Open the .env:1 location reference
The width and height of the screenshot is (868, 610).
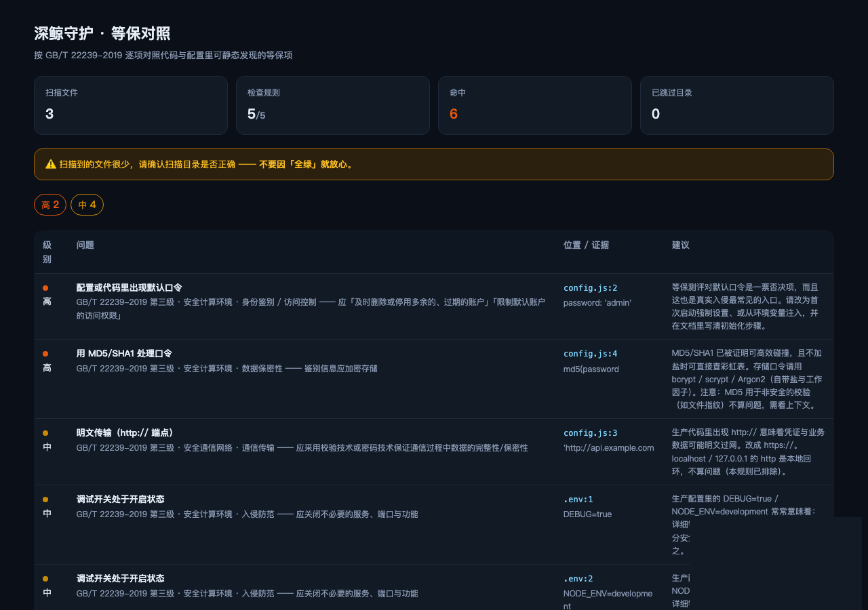point(578,500)
